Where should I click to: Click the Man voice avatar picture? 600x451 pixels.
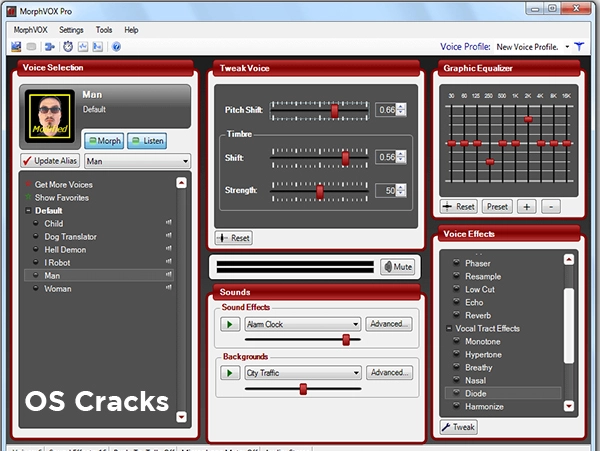[x=50, y=116]
